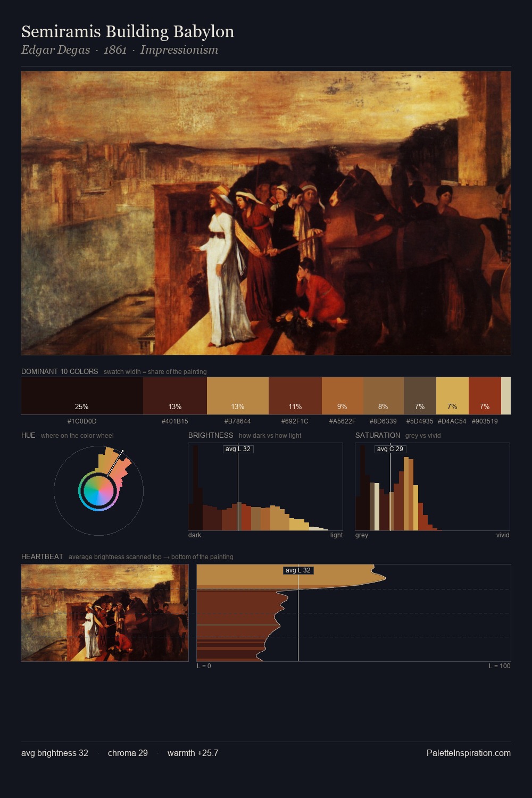
Task: Select the thin cream swatch at palette end
Action: (506, 396)
